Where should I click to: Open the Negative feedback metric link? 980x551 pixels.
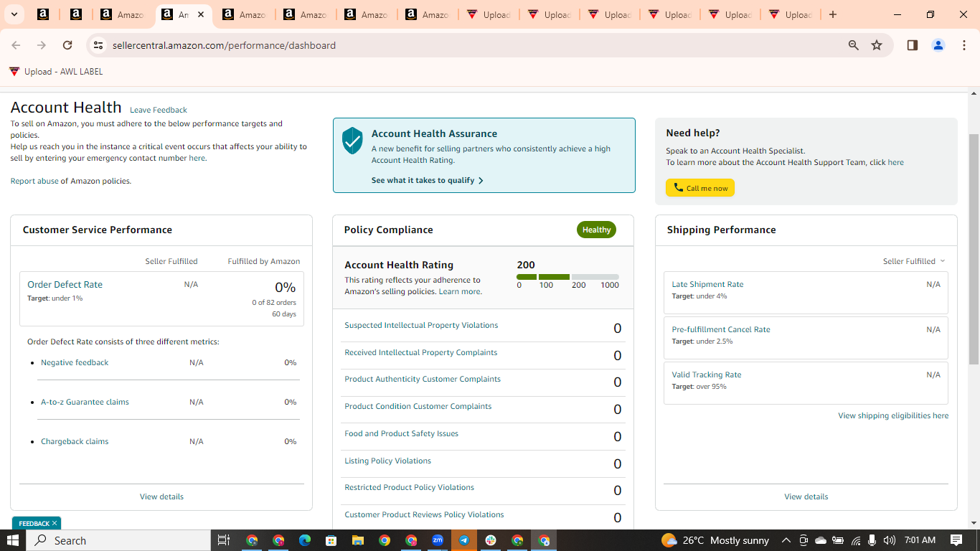point(75,362)
